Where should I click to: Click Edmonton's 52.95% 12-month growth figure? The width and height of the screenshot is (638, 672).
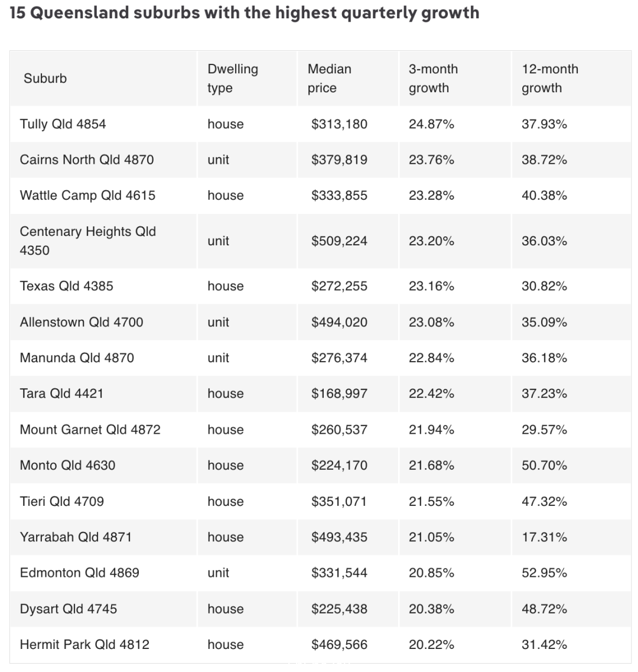pos(544,573)
